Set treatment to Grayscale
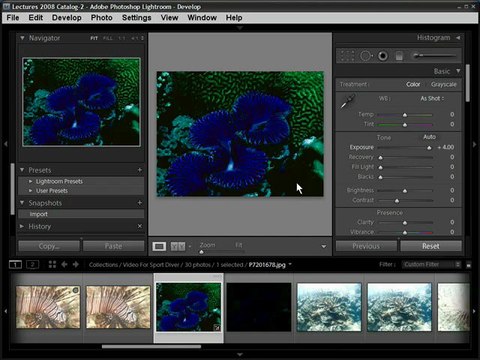 tap(443, 84)
